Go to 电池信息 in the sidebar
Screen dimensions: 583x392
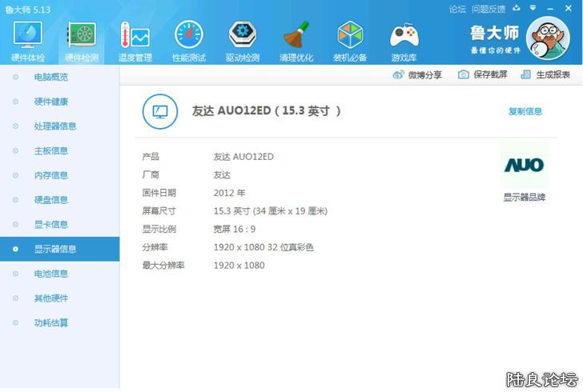[x=50, y=274]
